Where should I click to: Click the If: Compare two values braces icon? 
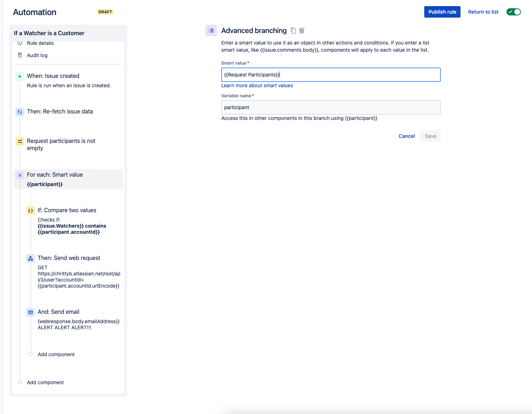31,210
